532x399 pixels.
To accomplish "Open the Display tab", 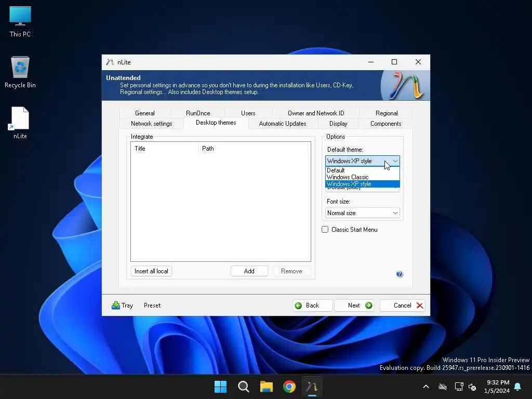I will [338, 124].
